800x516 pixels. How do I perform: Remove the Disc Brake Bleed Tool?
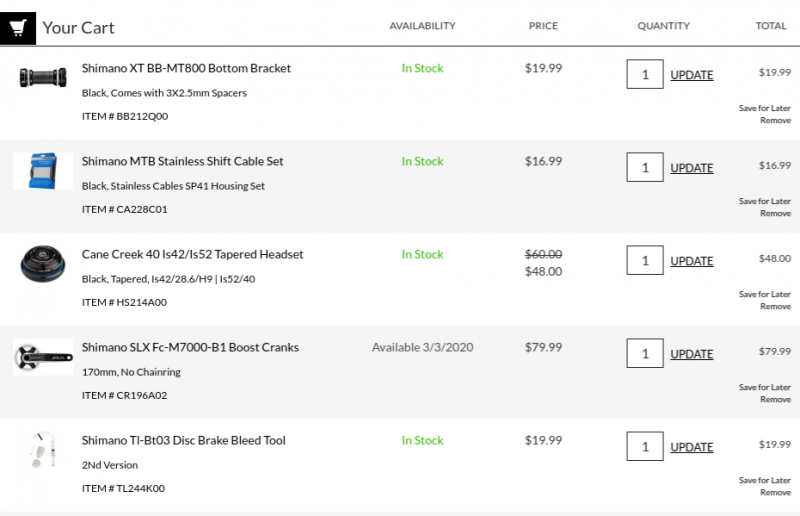[x=775, y=492]
